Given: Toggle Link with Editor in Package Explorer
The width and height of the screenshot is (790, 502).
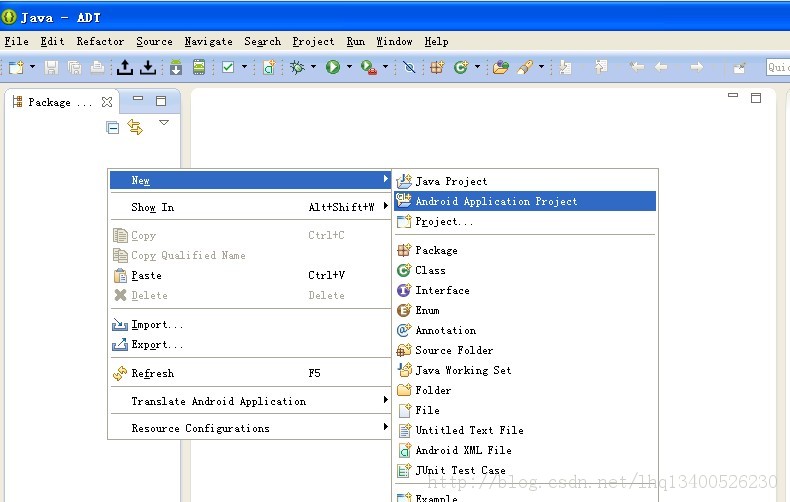Looking at the screenshot, I should pos(135,127).
